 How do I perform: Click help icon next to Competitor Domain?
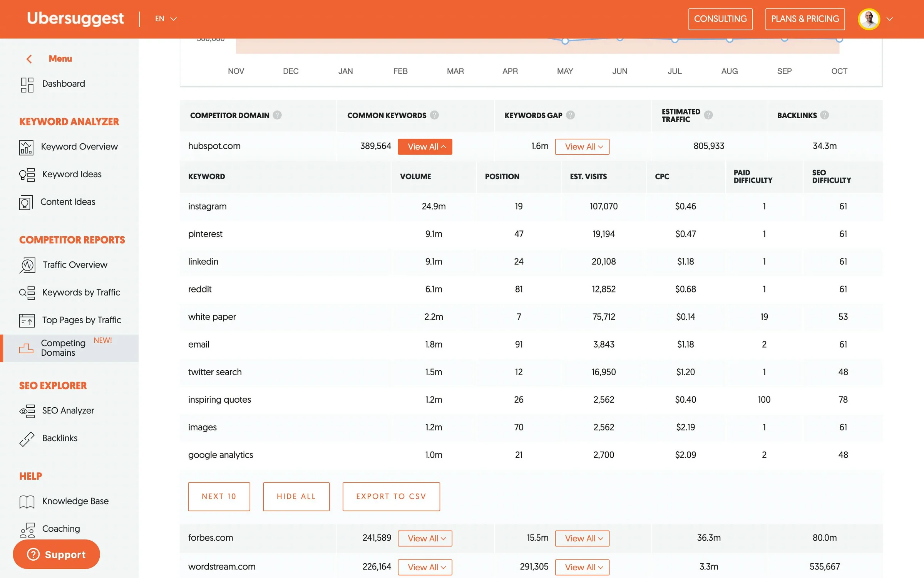coord(277,115)
